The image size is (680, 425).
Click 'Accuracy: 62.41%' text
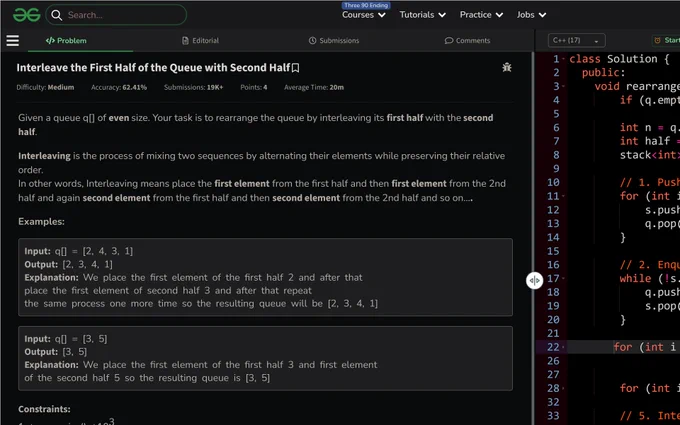tap(119, 87)
